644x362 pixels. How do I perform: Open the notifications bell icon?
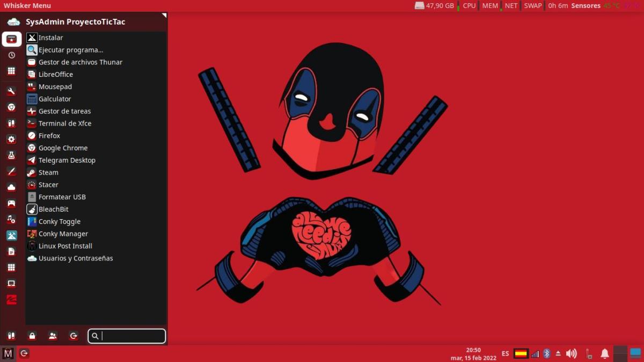tap(605, 353)
